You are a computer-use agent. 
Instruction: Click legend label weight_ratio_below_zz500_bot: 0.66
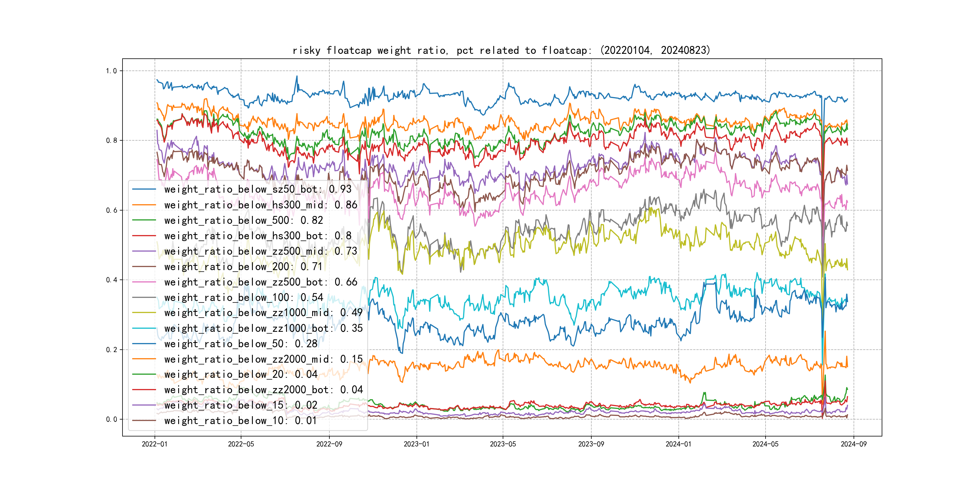point(261,282)
